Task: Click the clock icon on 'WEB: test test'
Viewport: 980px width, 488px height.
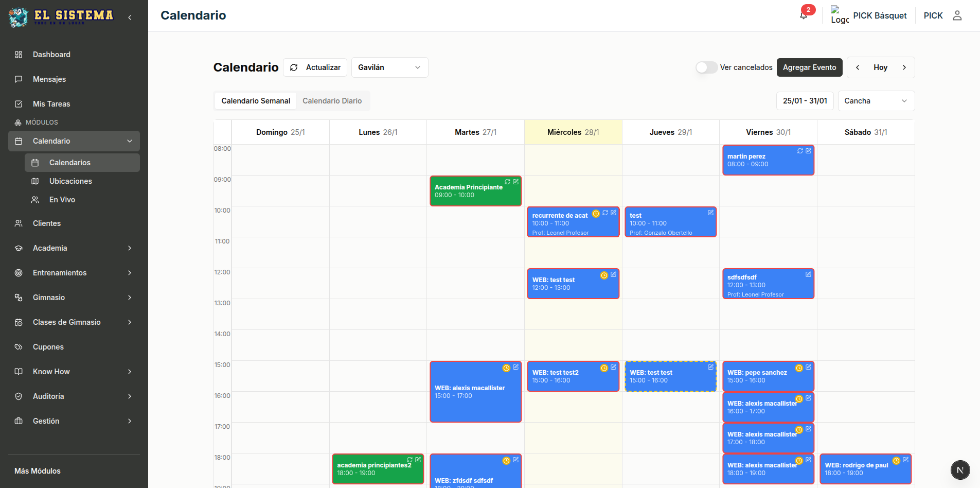Action: 603,276
